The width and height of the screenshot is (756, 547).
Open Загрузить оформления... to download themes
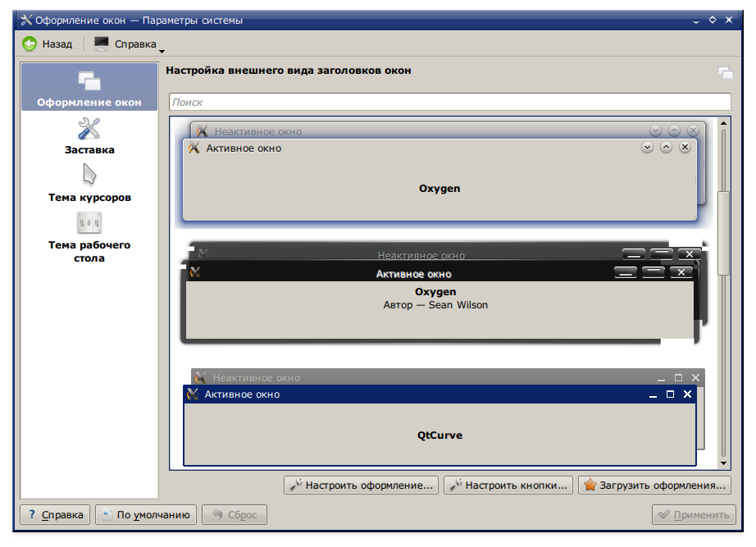click(654, 485)
